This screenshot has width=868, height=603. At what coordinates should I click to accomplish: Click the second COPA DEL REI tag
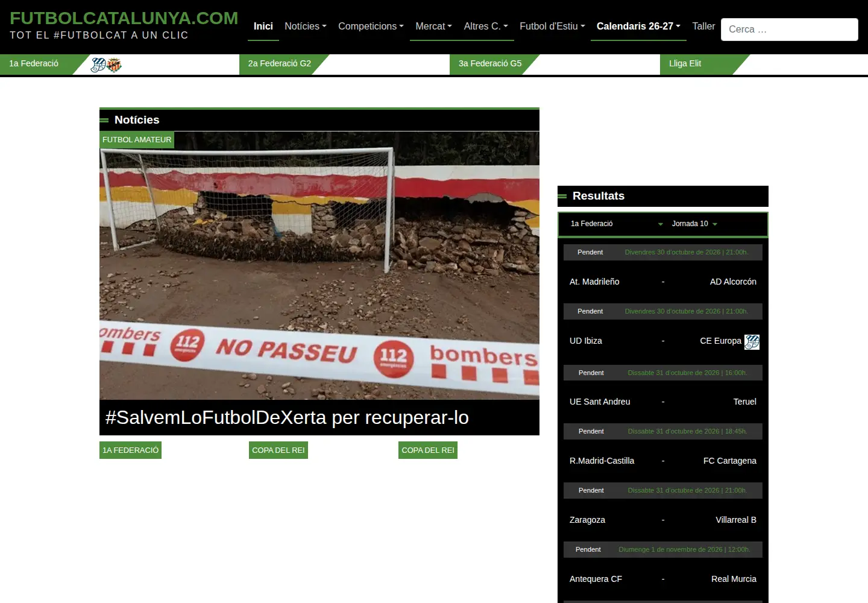[x=428, y=450]
